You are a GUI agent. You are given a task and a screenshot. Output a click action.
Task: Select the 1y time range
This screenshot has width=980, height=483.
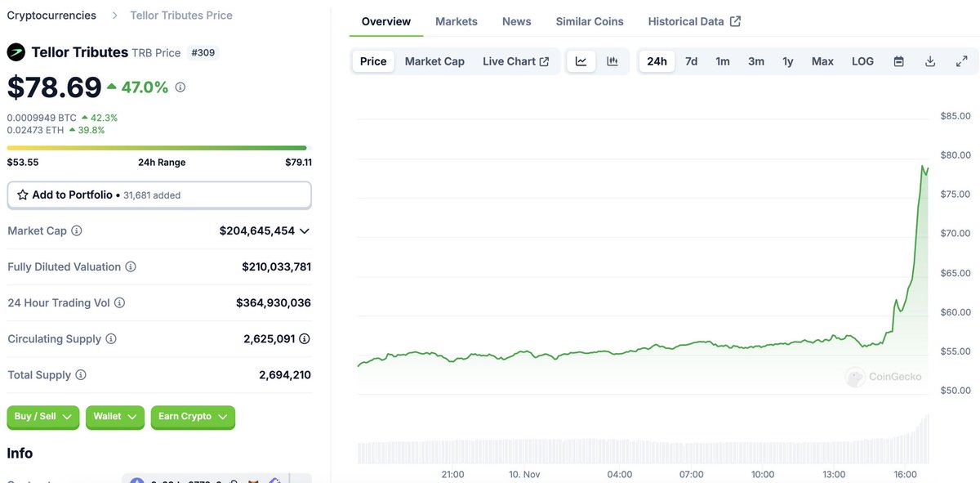[788, 61]
